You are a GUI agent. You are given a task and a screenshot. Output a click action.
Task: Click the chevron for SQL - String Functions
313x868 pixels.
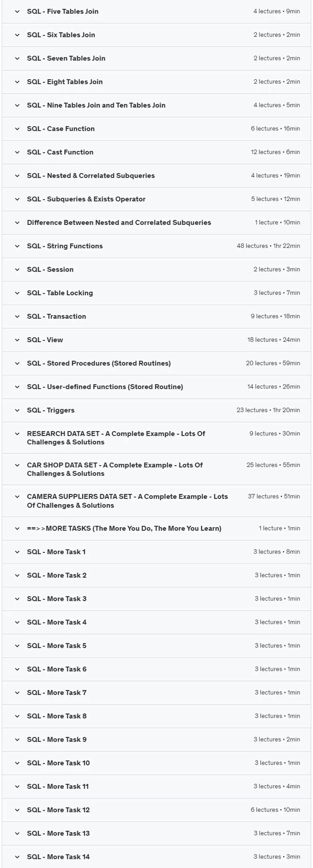point(17,246)
